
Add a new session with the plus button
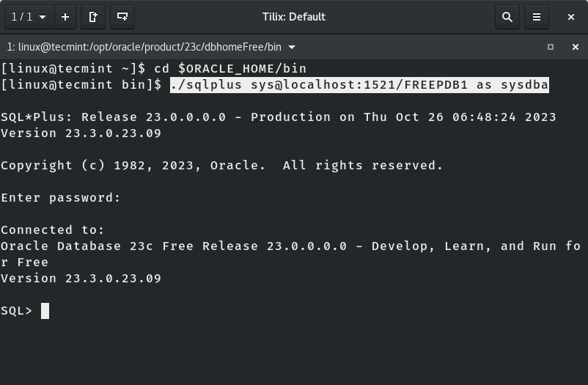pos(65,17)
